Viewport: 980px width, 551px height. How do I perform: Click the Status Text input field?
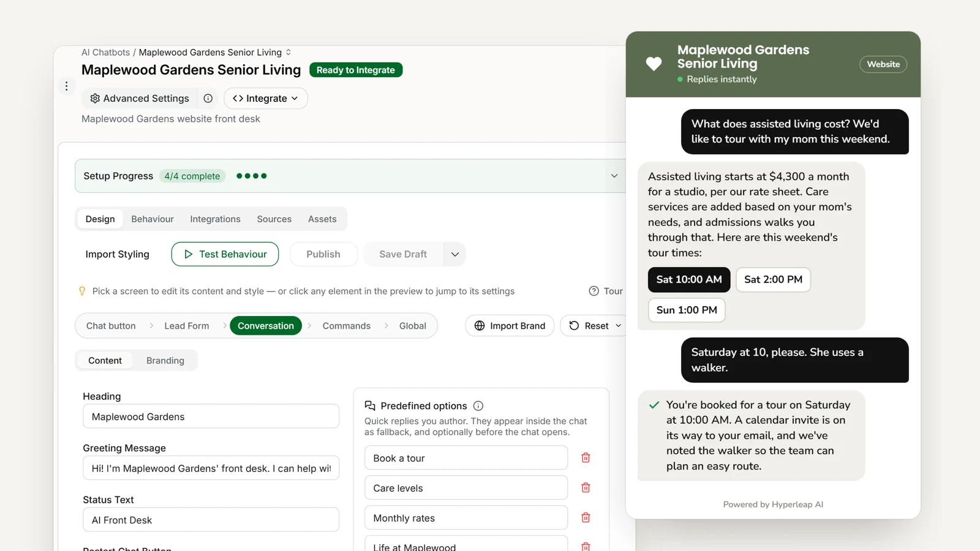tap(211, 520)
